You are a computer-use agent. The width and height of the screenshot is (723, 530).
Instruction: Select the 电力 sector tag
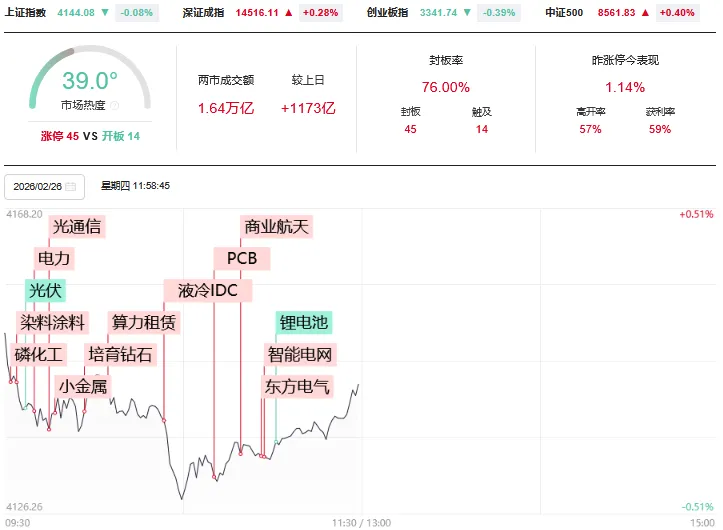[x=54, y=259]
